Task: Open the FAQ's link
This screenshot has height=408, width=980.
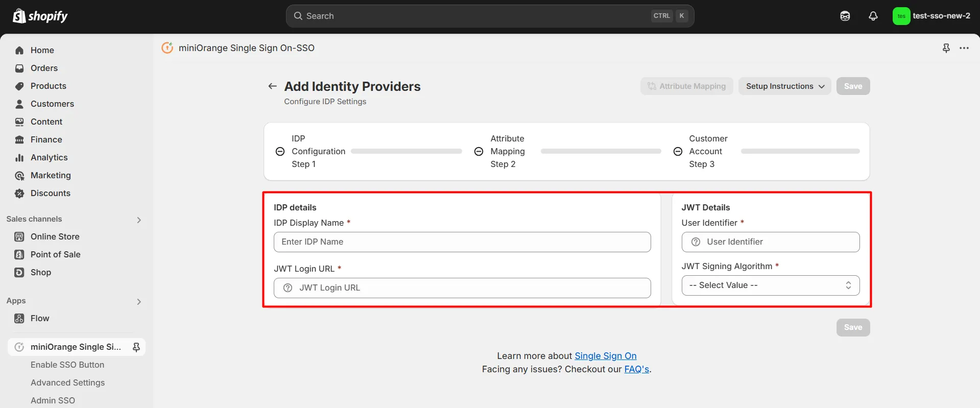Action: point(637,369)
